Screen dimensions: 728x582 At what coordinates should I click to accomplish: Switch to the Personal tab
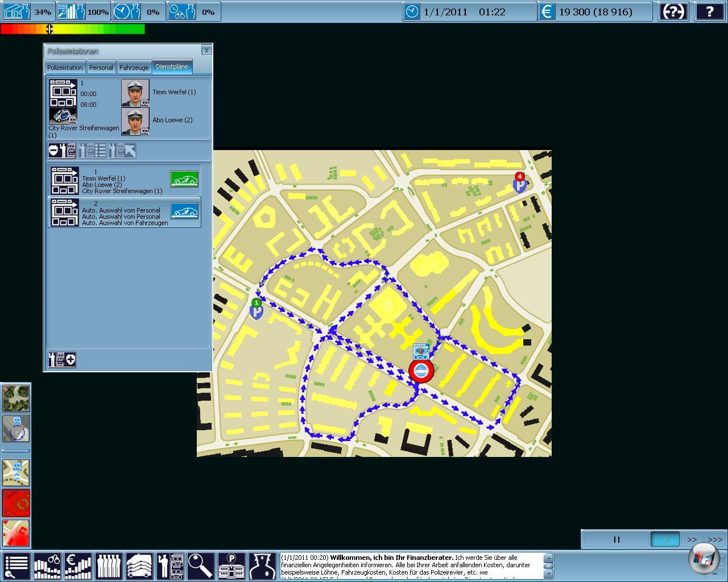[x=101, y=67]
